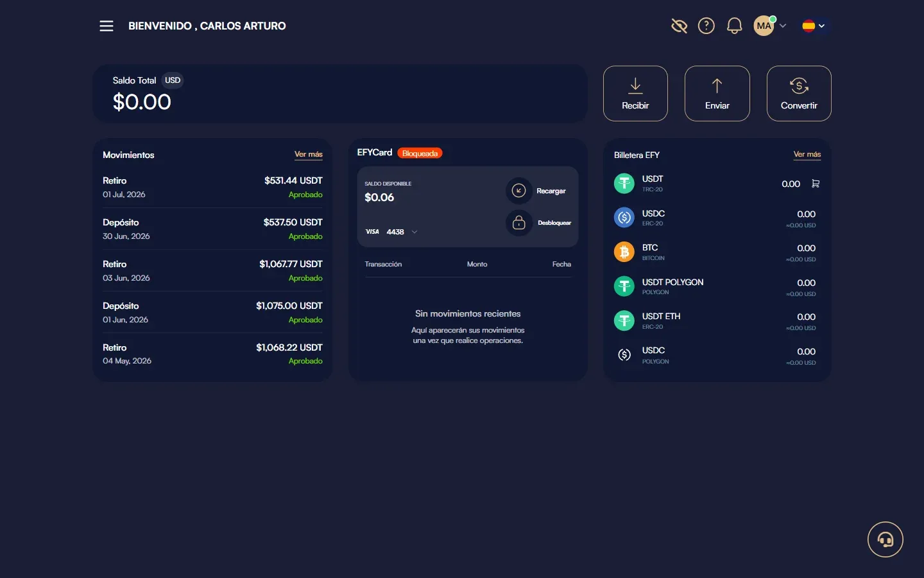Click the USDC POLYGON coin icon
The image size is (924, 578).
[624, 355]
